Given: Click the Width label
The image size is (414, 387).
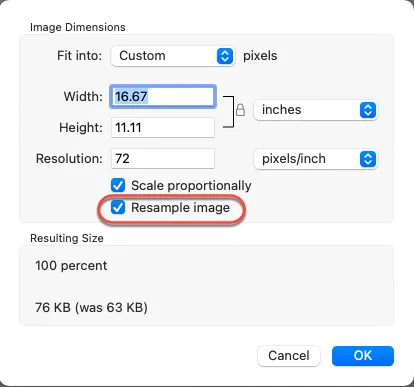Looking at the screenshot, I should [83, 97].
